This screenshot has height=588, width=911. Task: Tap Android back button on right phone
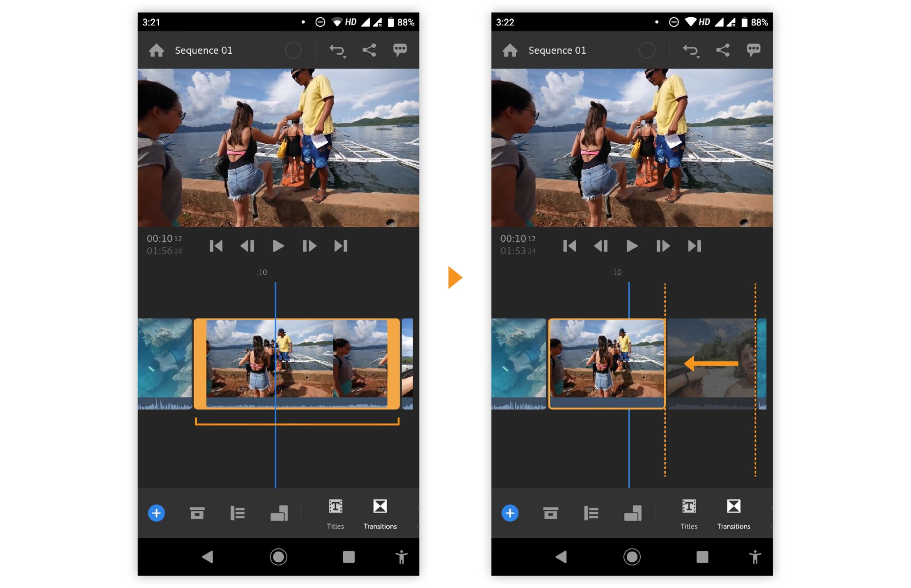561,557
